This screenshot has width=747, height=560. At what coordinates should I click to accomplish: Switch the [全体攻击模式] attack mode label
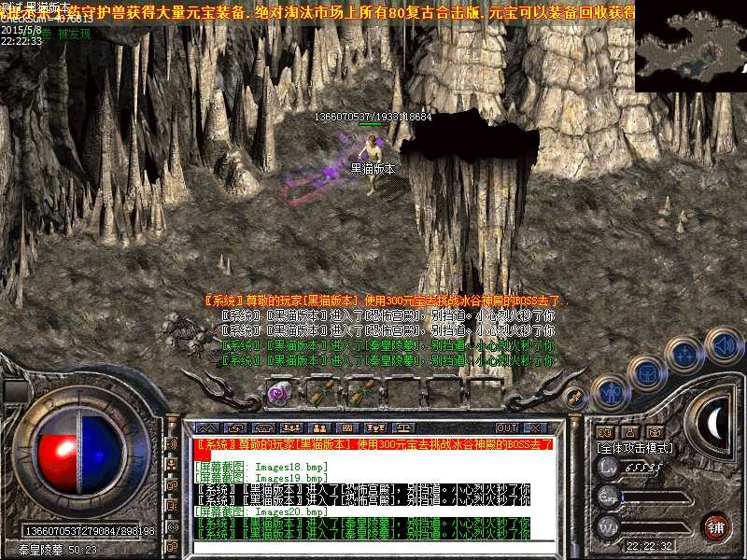click(x=635, y=448)
